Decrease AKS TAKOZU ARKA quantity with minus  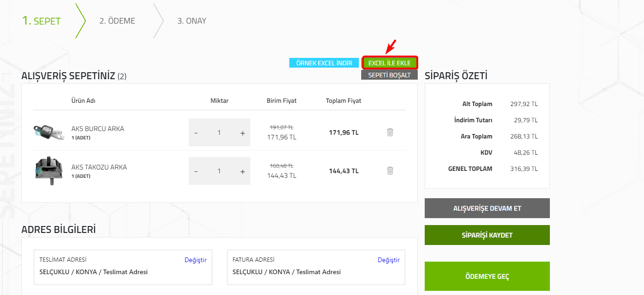196,171
